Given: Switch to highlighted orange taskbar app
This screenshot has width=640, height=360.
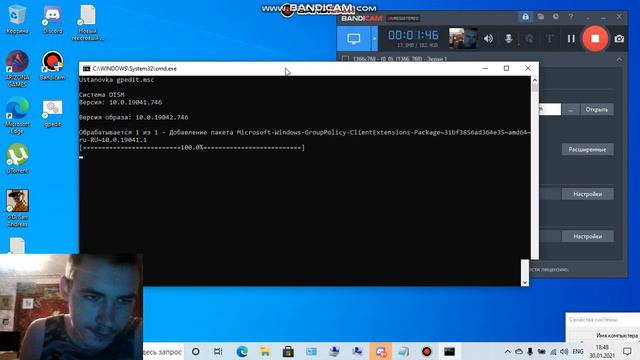Looking at the screenshot, I should (381, 351).
